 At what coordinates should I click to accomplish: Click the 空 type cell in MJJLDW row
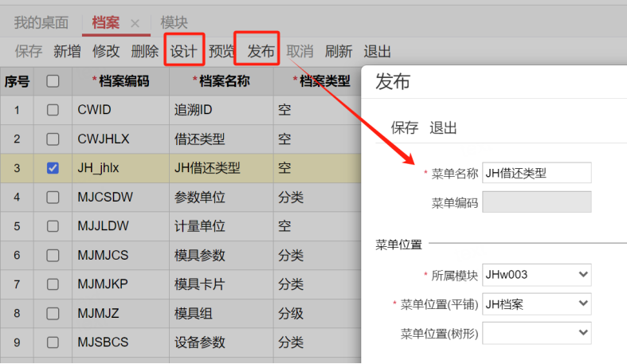(x=318, y=226)
